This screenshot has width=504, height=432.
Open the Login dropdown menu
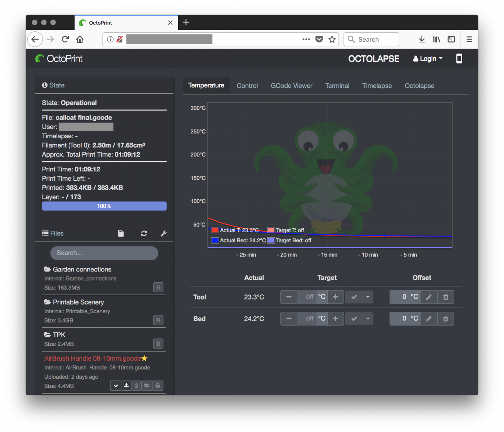(x=428, y=59)
